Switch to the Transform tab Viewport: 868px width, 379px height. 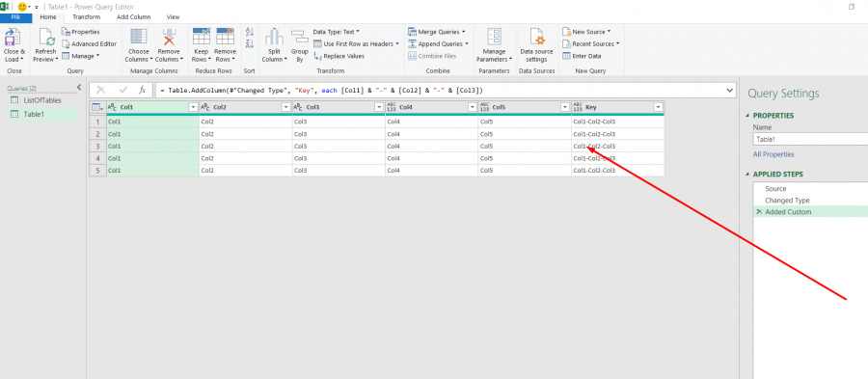click(87, 17)
